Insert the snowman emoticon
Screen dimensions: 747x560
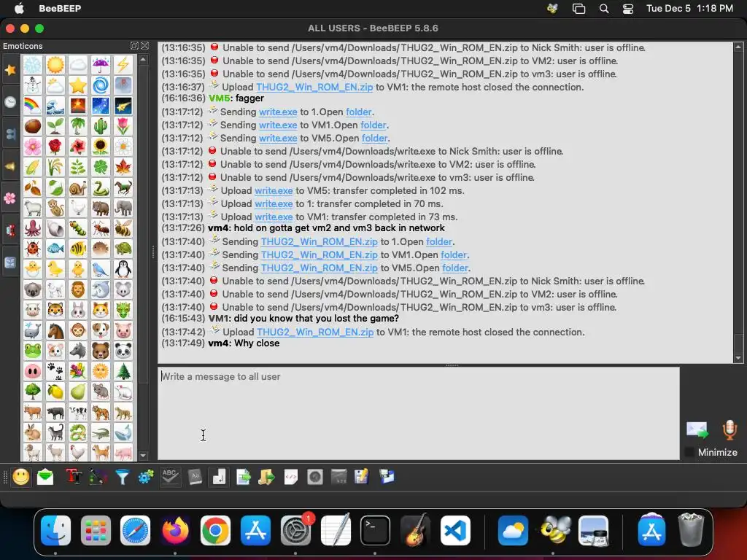(x=32, y=85)
